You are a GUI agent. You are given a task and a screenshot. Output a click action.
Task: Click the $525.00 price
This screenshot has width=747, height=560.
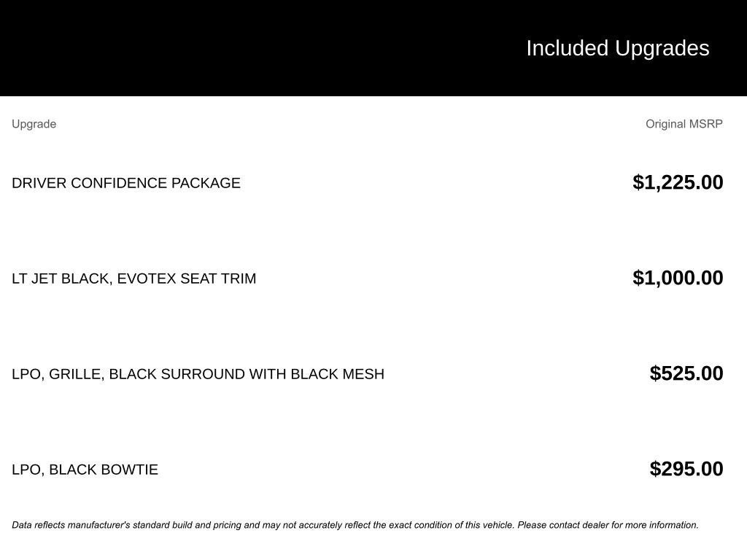coord(686,373)
